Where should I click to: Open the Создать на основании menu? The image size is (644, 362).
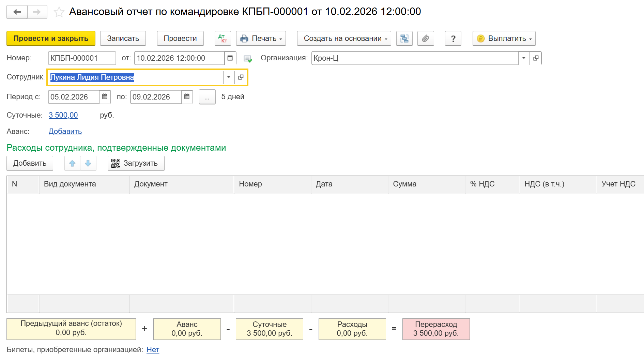click(344, 39)
